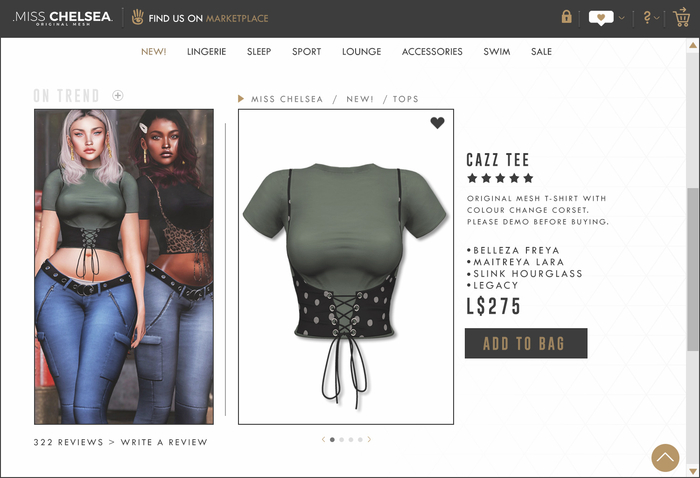700x478 pixels.
Task: Click the plus icon beside On Trend
Action: [x=118, y=95]
